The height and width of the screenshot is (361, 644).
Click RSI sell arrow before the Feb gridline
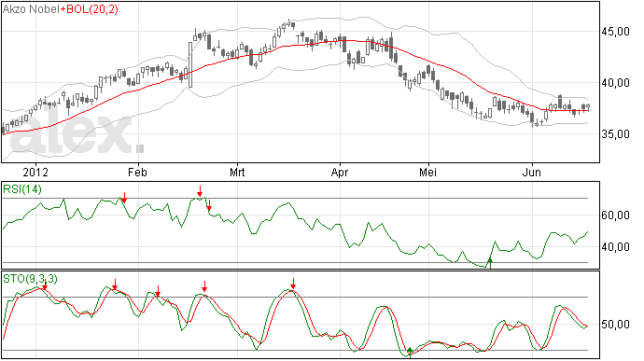pos(124,198)
